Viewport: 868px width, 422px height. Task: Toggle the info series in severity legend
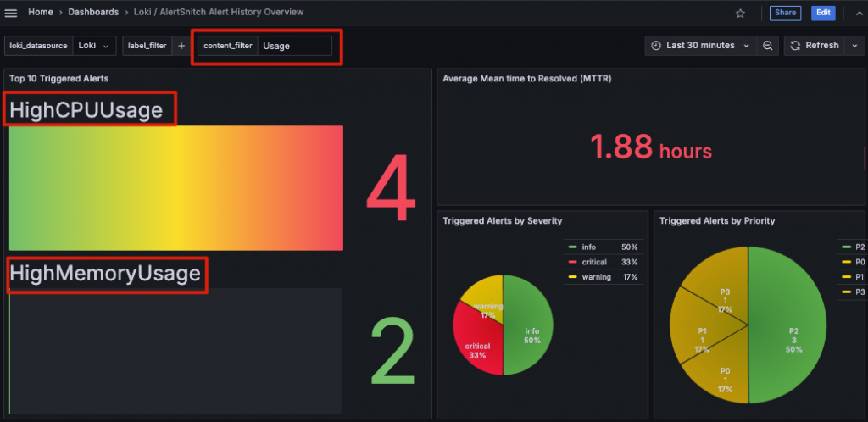[x=587, y=247]
